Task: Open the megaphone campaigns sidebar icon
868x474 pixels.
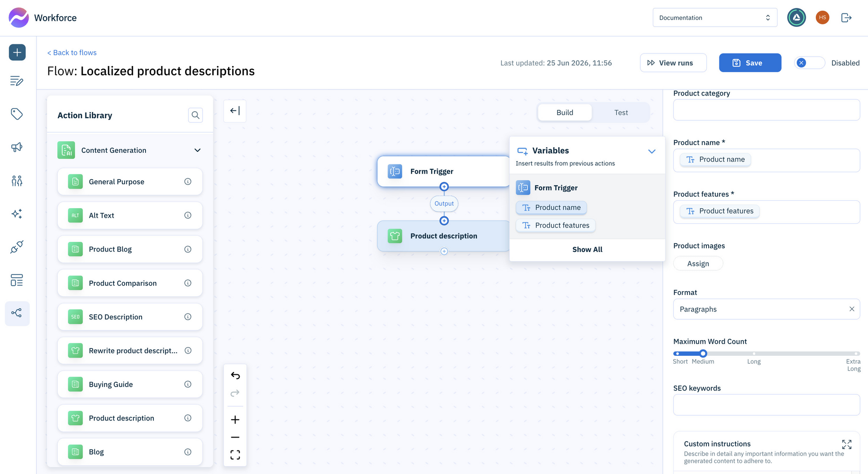Action: point(17,147)
